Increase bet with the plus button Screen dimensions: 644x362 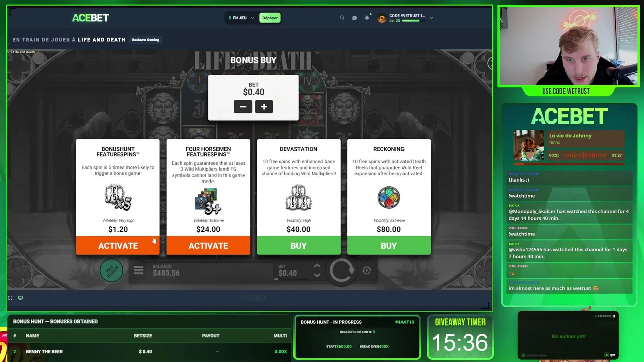coord(264,107)
